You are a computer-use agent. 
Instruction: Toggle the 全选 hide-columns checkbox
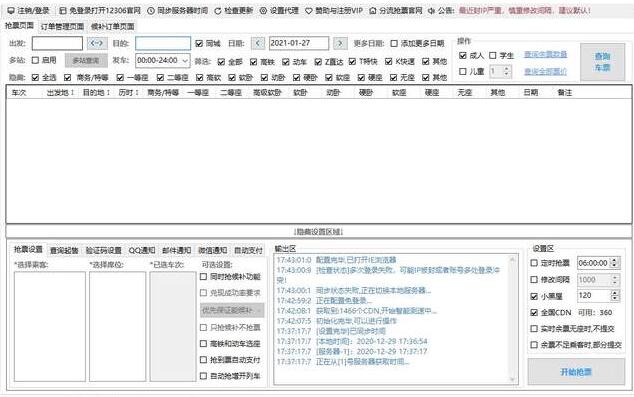click(35, 77)
